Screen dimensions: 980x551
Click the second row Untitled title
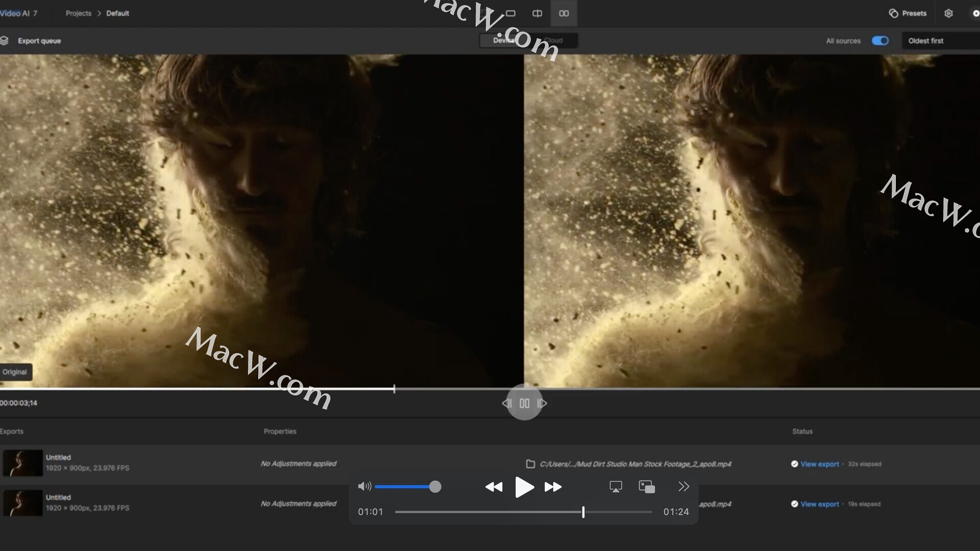(58, 497)
